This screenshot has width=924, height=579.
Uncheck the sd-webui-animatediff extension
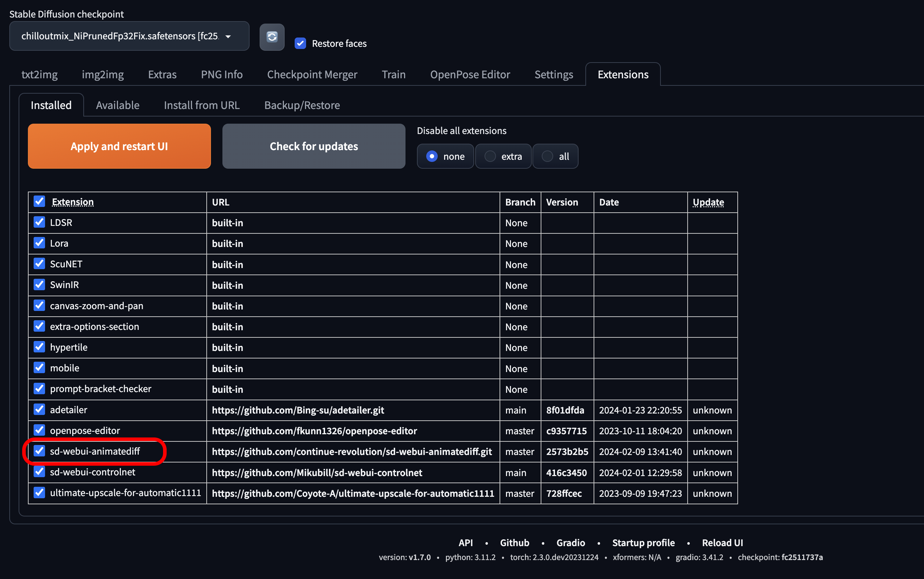coord(39,451)
